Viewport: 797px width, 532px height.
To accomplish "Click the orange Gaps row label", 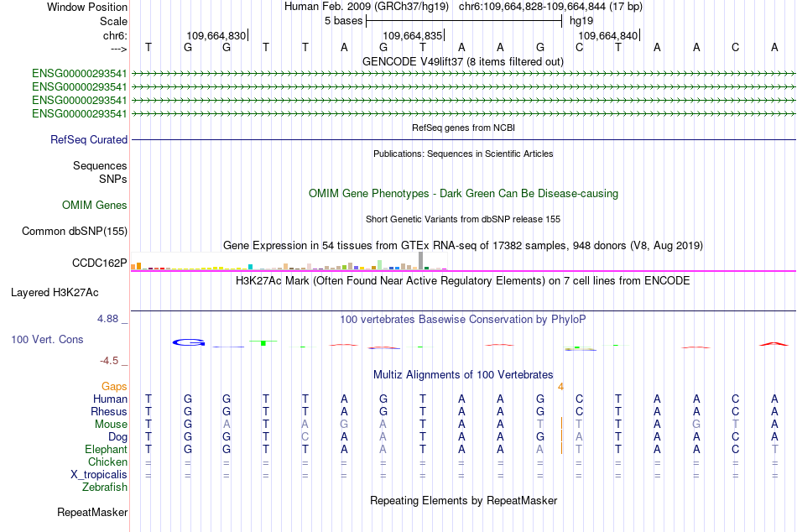I will point(114,387).
